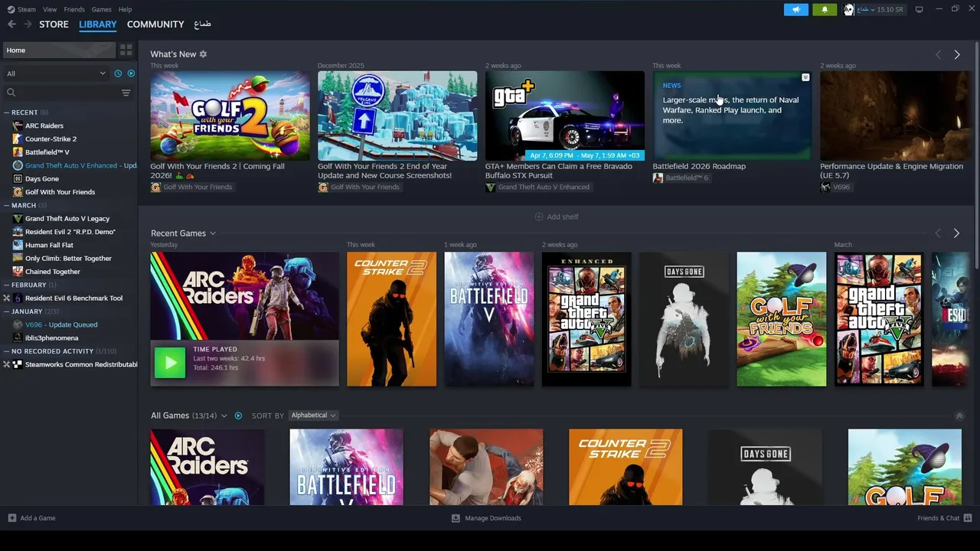Switch to collections grid view icon
980x551 pixels.
[x=126, y=50]
